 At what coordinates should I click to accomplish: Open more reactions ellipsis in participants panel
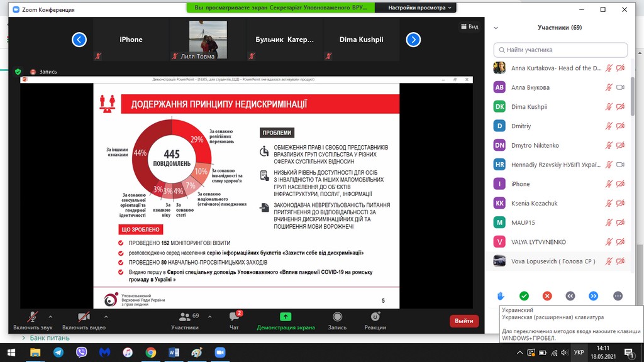click(x=617, y=296)
